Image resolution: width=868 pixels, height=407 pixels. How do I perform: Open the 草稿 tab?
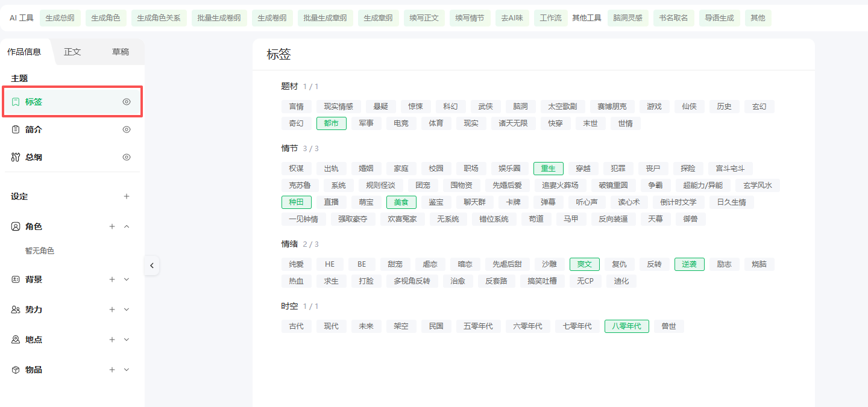[x=121, y=52]
